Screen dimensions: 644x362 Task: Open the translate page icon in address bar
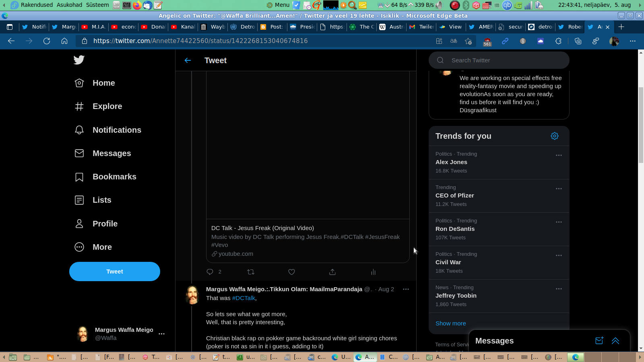tap(454, 41)
